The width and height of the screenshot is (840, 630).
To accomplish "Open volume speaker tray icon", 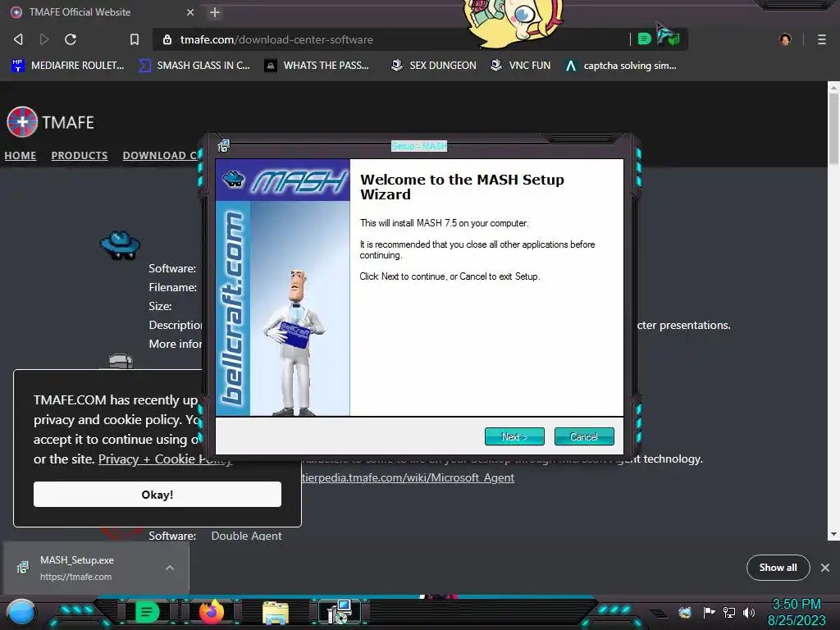I will click(x=749, y=612).
